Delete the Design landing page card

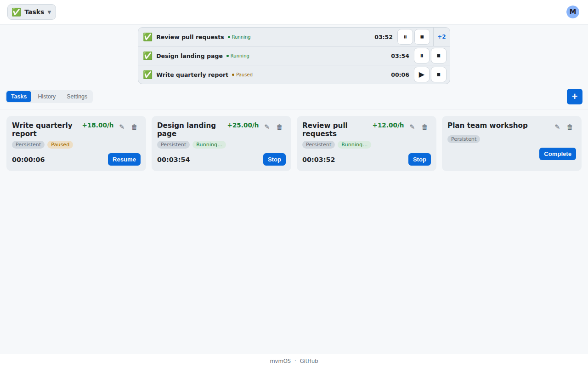pyautogui.click(x=279, y=127)
